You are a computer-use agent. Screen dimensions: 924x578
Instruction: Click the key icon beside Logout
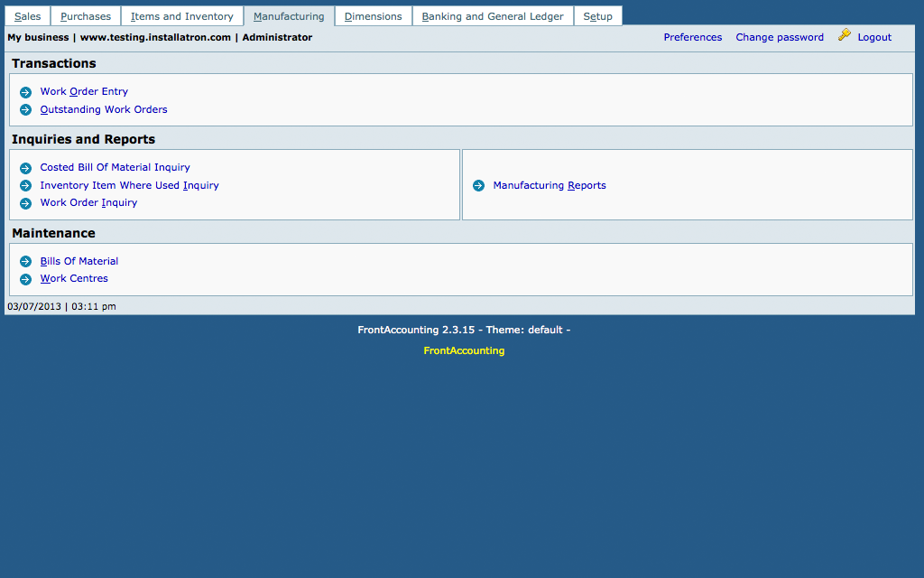pyautogui.click(x=845, y=35)
